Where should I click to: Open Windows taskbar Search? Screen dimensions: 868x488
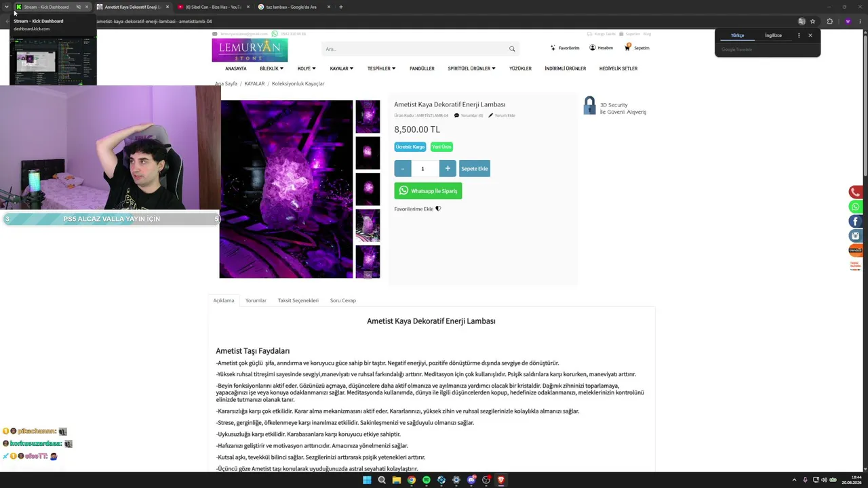(x=382, y=480)
